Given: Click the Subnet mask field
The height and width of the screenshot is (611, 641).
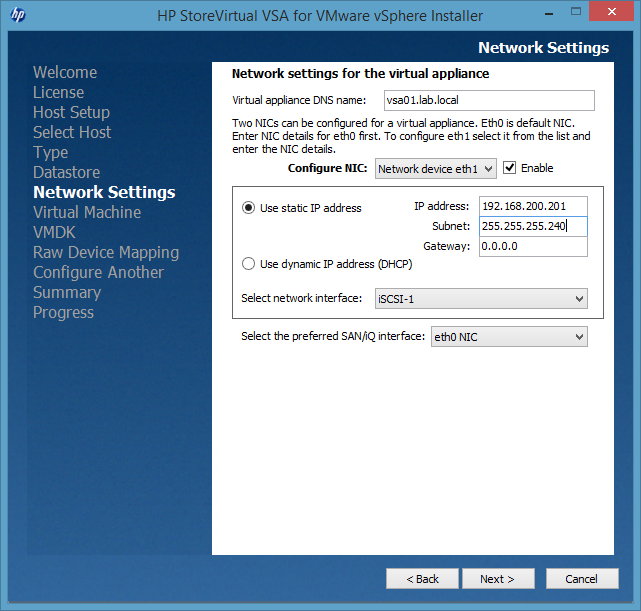Looking at the screenshot, I should pyautogui.click(x=533, y=226).
